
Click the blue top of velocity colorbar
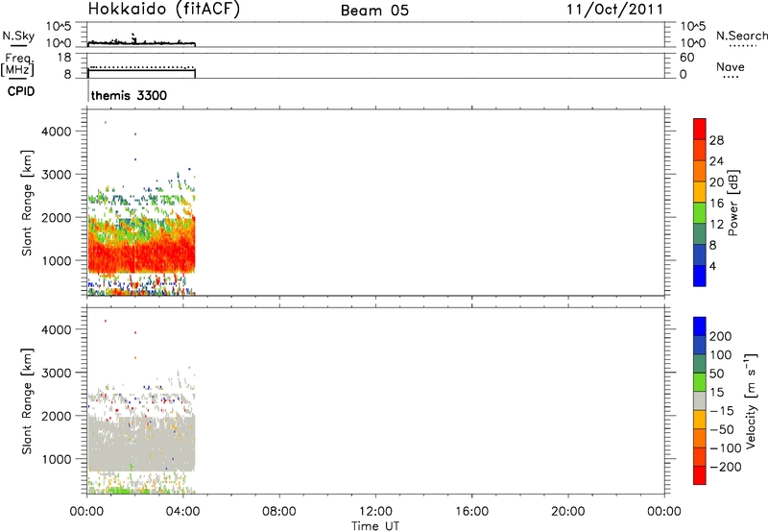click(700, 326)
